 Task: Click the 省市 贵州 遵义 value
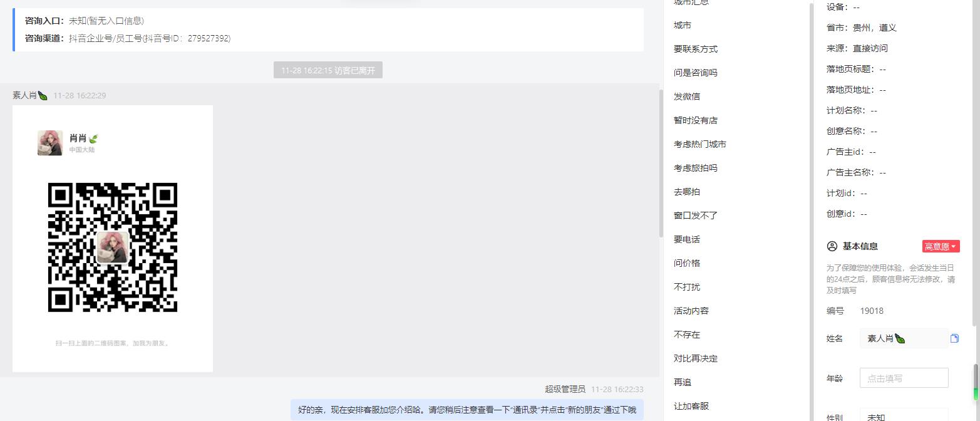pos(875,28)
